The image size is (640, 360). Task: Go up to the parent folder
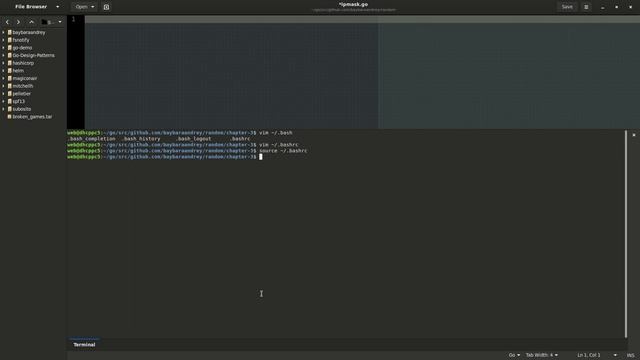click(x=31, y=22)
